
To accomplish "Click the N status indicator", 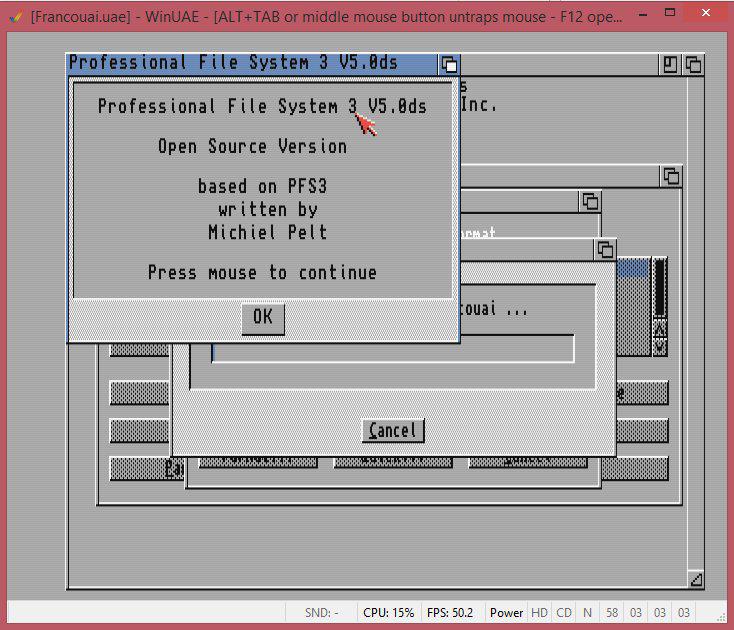I will (x=587, y=613).
